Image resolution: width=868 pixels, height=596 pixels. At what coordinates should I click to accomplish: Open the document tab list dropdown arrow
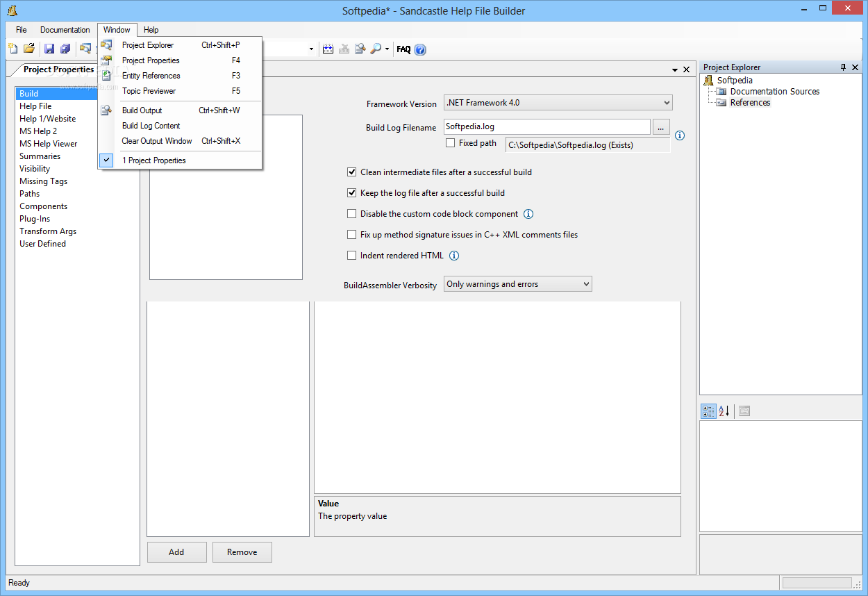pyautogui.click(x=675, y=69)
